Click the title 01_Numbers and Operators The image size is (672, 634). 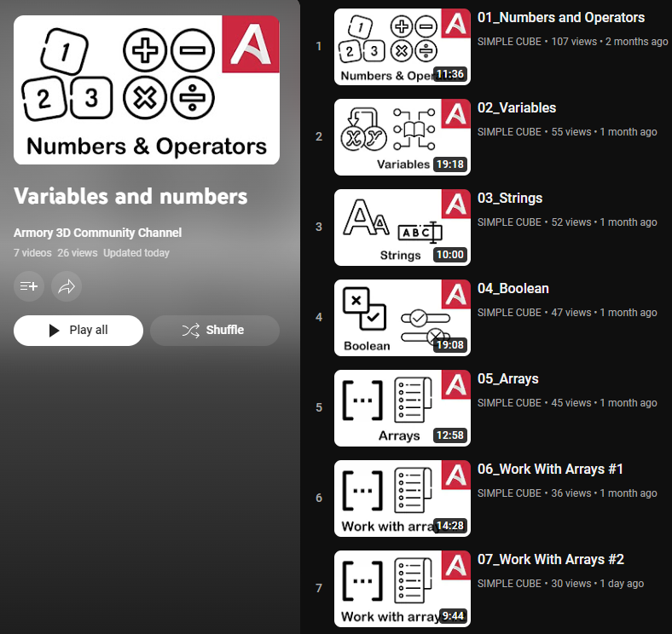click(x=561, y=18)
